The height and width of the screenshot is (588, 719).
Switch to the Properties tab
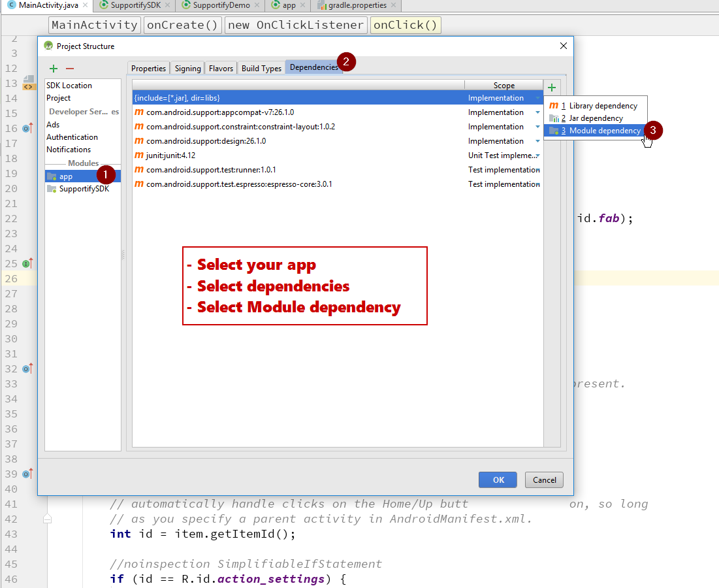click(x=149, y=68)
